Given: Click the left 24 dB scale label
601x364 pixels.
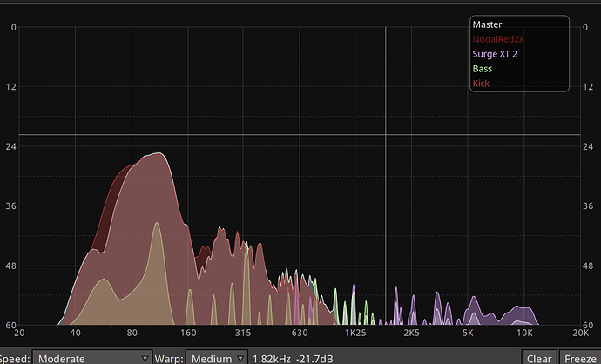Looking at the screenshot, I should pyautogui.click(x=11, y=146).
